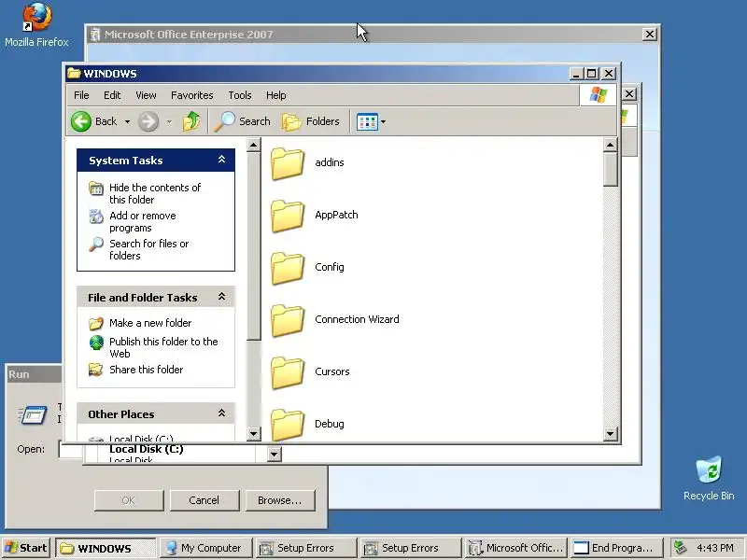Click file list scrollbar up arrow
The height and width of the screenshot is (560, 747).
(x=611, y=145)
